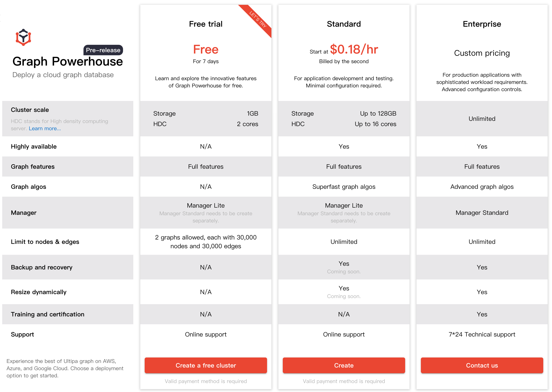Viewport: 552px width, 392px height.
Task: Click the Superfast graph algos cell
Action: click(x=344, y=187)
